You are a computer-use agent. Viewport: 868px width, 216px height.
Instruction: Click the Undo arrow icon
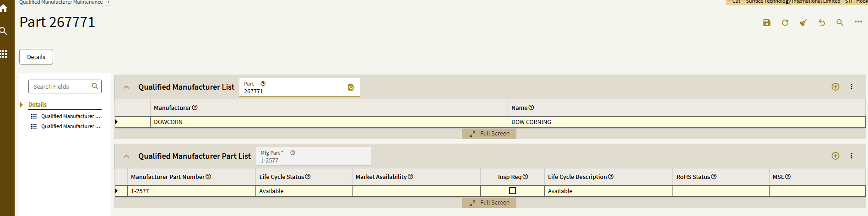coord(822,23)
